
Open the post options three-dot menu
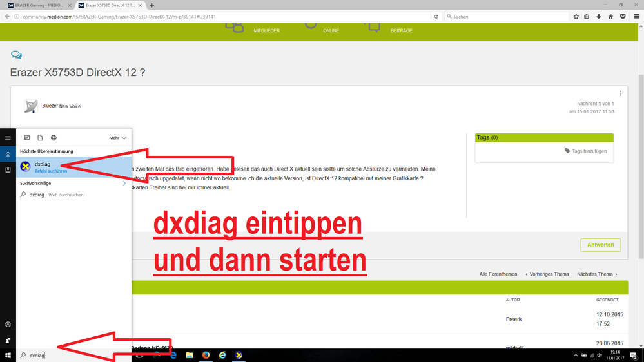pos(620,93)
